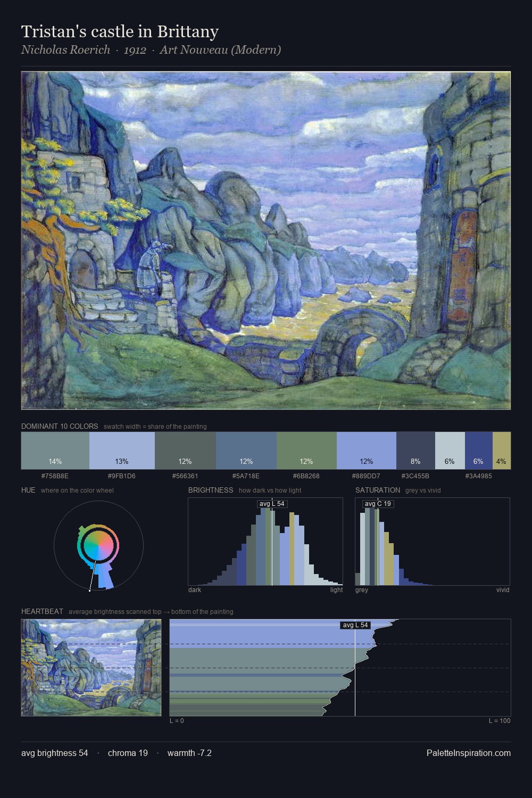This screenshot has height=798, width=532.
Task: Select the dark grey 12% swatch #566361
Action: [185, 451]
